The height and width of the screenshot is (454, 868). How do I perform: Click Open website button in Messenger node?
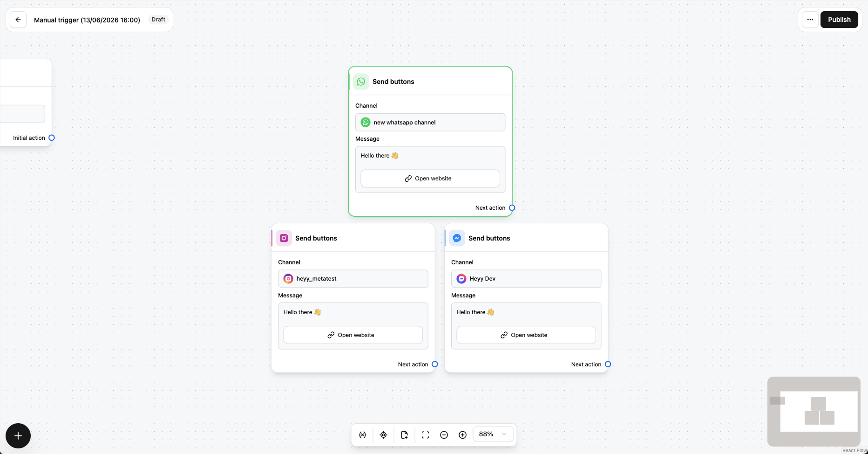pyautogui.click(x=526, y=335)
